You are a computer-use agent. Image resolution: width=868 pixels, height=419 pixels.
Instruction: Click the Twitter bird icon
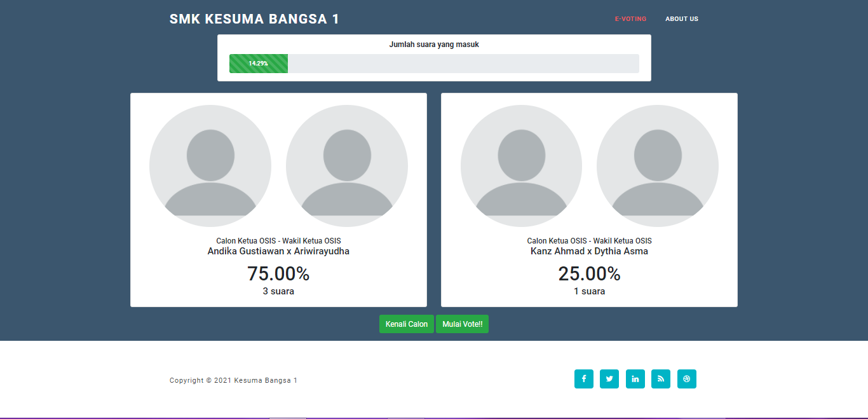[609, 379]
